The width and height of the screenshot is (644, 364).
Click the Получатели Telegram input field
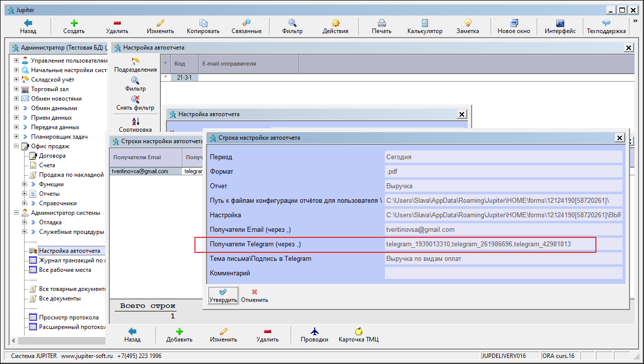coord(503,244)
